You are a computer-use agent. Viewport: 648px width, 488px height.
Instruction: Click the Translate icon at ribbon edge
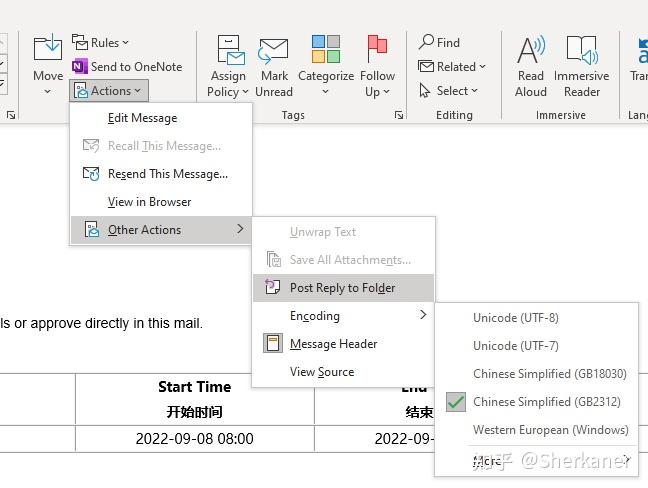[642, 50]
